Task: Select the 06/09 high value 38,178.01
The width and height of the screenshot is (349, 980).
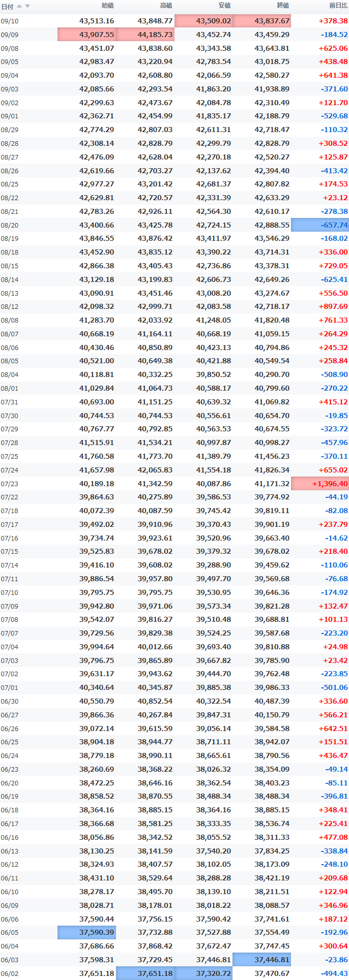Action: (x=155, y=905)
